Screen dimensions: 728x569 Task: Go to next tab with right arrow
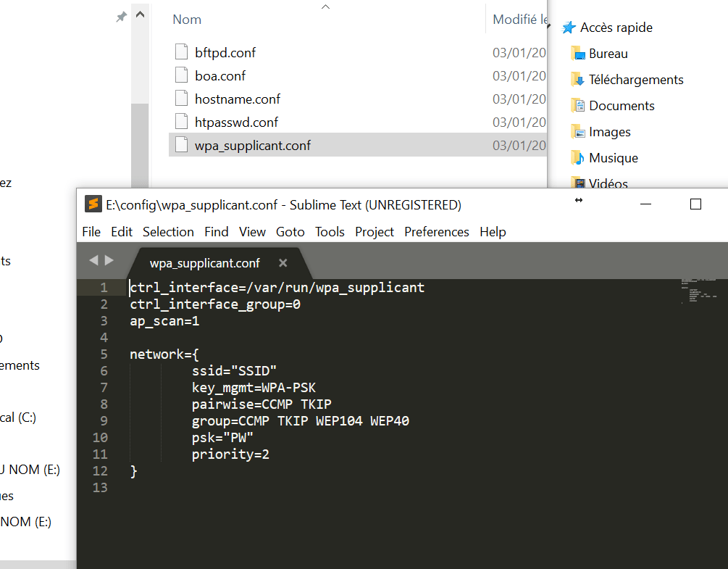tap(109, 260)
